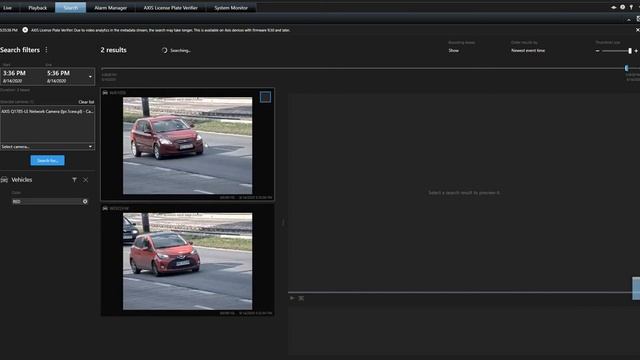Click the results-preview splitter handle
The image size is (640, 360).
click(x=282, y=223)
